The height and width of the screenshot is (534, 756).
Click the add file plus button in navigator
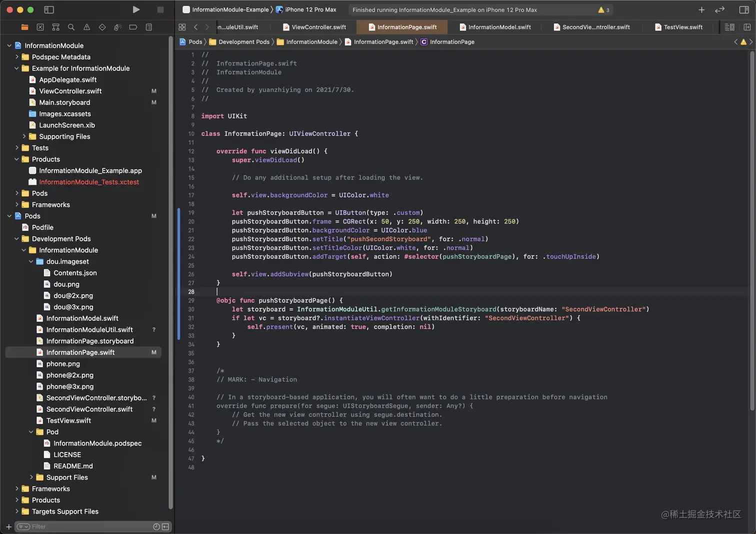(8, 527)
